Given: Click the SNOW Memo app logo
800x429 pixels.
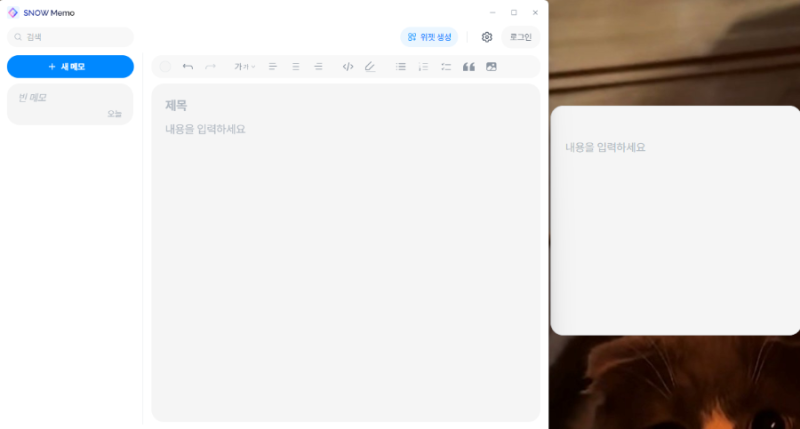Looking at the screenshot, I should [x=13, y=13].
